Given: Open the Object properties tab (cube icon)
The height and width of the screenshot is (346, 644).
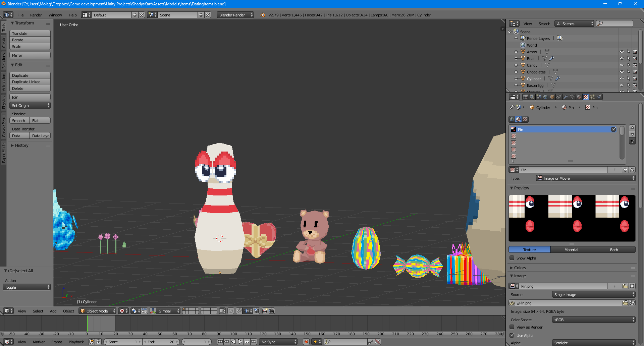Looking at the screenshot, I should point(552,97).
